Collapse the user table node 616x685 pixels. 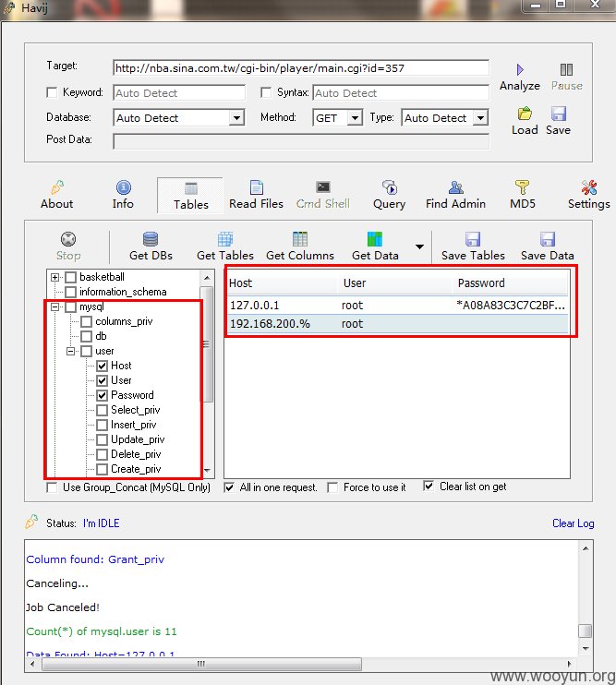(x=70, y=351)
